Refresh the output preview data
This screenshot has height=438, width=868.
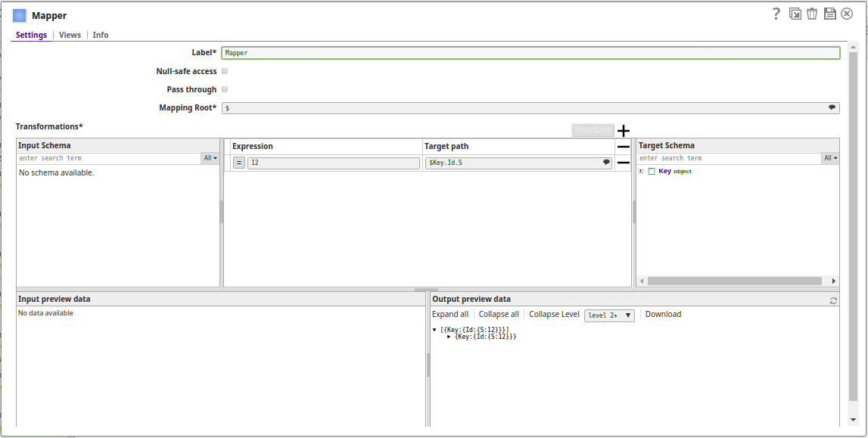(833, 301)
